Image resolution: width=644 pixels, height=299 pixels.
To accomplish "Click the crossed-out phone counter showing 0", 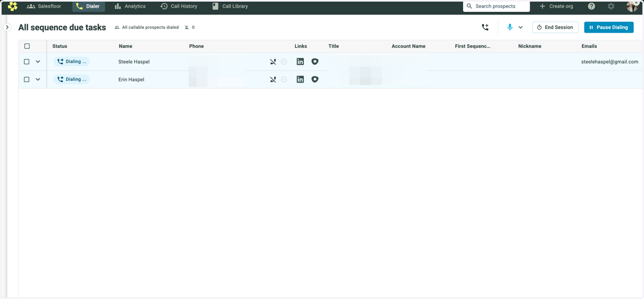I will [x=189, y=27].
